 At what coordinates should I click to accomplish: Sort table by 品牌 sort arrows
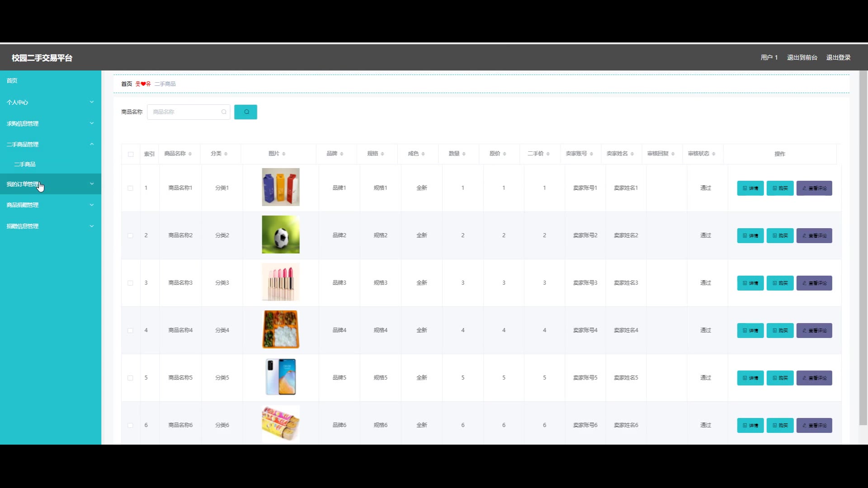coord(341,154)
